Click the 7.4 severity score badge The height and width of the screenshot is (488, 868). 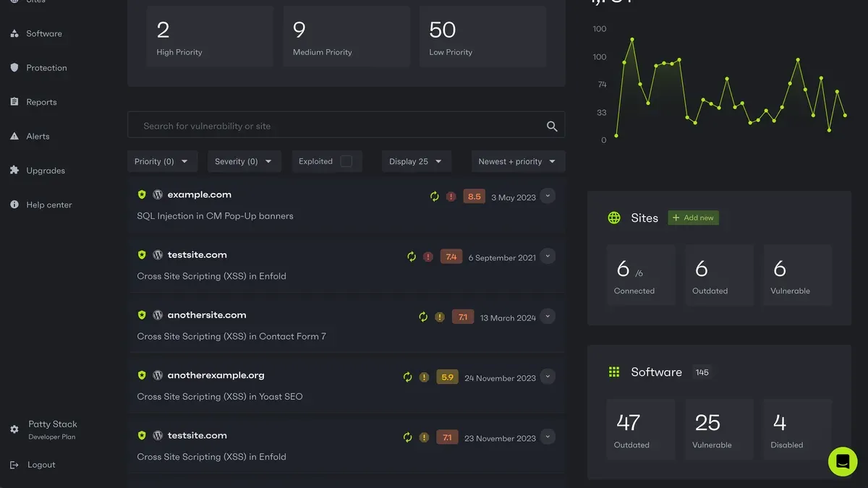(x=451, y=257)
